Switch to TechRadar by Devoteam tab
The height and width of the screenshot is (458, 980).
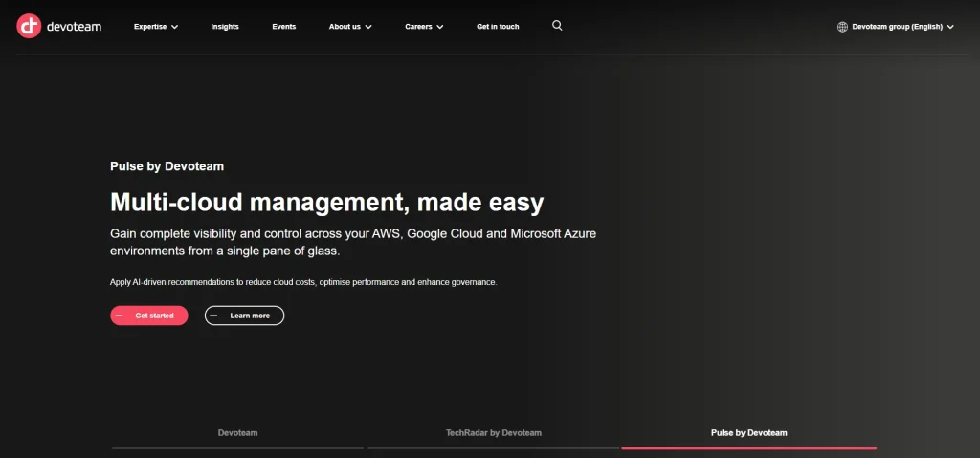494,432
